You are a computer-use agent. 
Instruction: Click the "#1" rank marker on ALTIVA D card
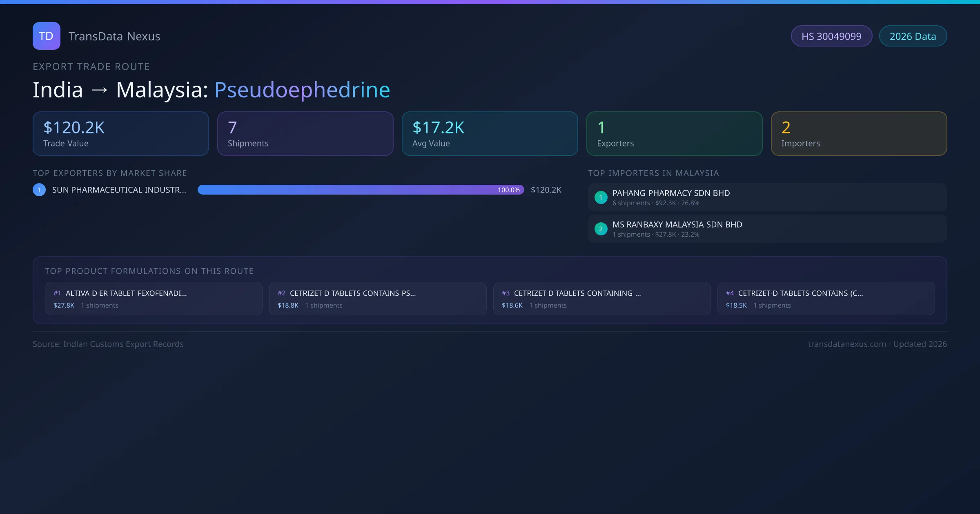pyautogui.click(x=57, y=293)
